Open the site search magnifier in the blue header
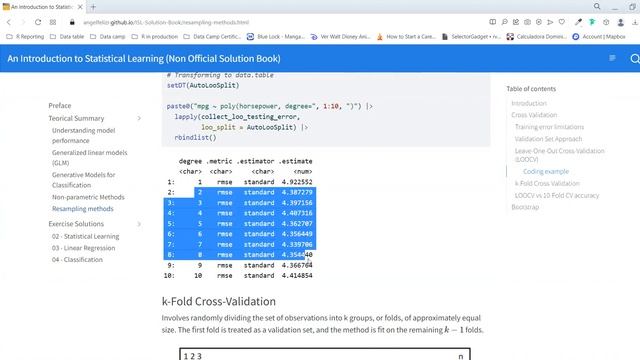Image resolution: width=640 pixels, height=360 pixels. point(635,59)
